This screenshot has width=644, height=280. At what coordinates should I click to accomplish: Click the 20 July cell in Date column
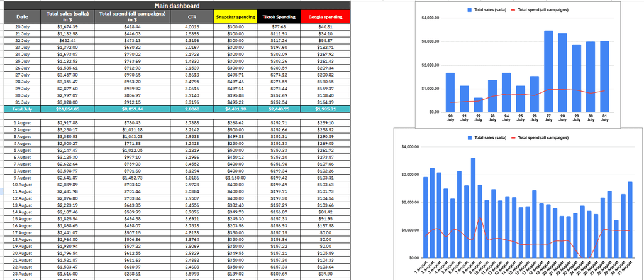click(x=22, y=27)
